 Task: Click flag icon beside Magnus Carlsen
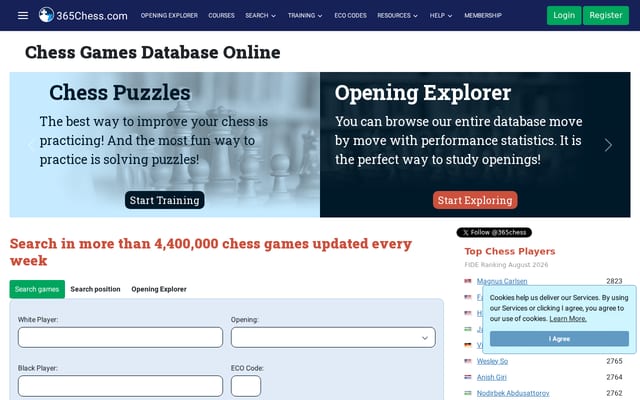pos(468,281)
